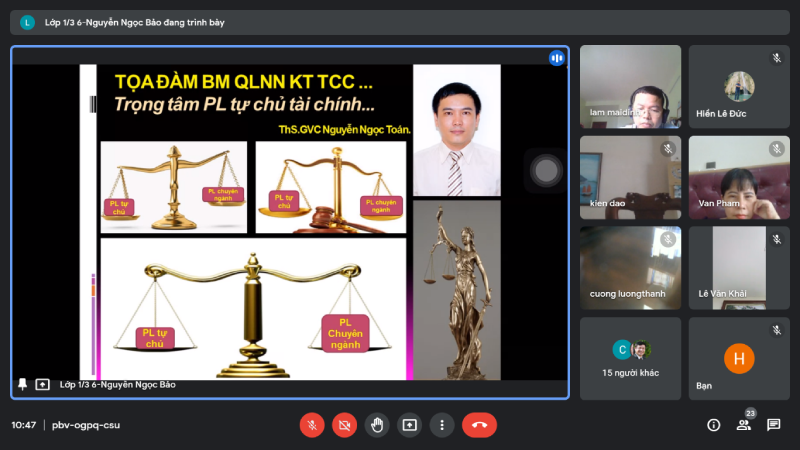Click the kien dao video tile

(630, 177)
